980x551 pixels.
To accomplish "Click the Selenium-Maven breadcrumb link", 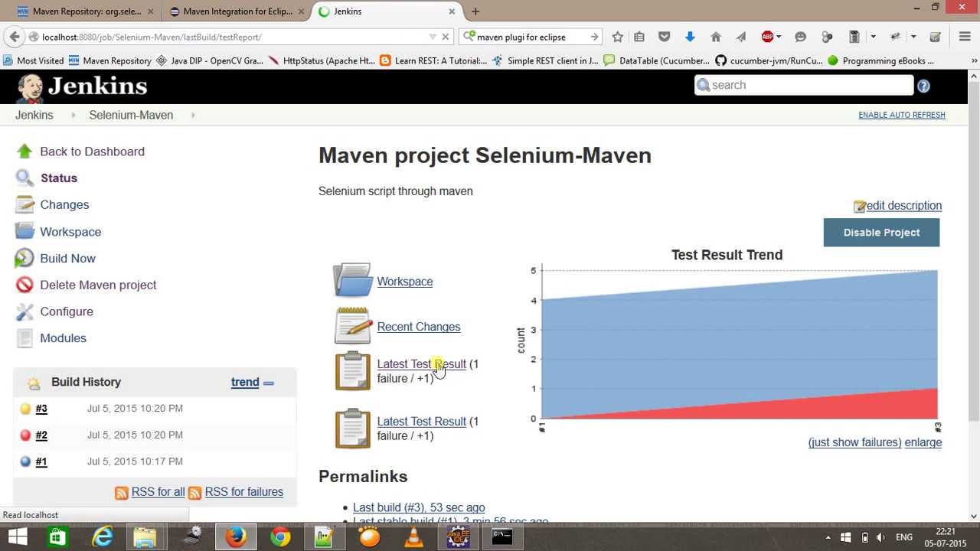I will pyautogui.click(x=131, y=116).
